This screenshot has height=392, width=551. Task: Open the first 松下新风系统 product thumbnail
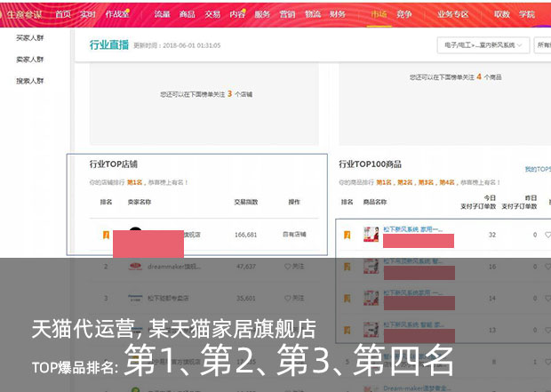(x=371, y=235)
